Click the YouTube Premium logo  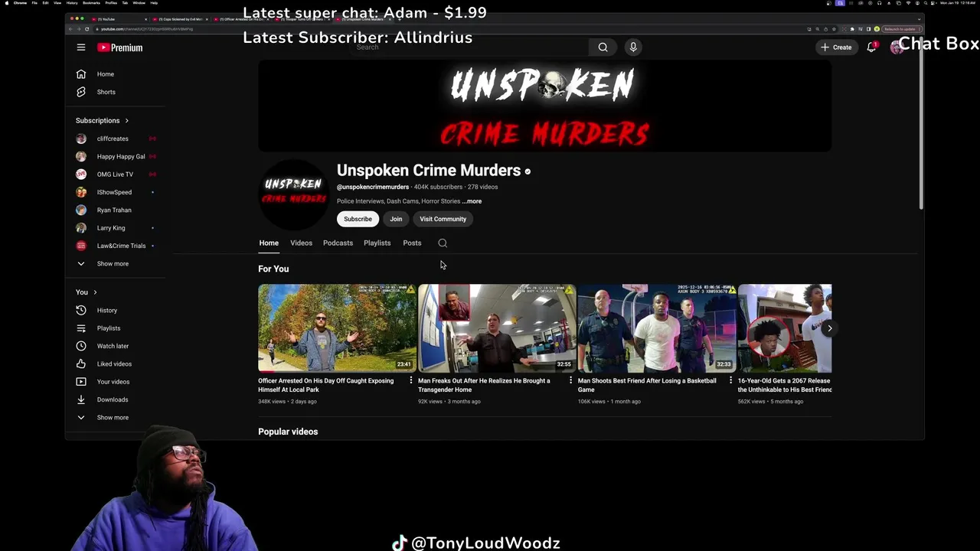[x=119, y=47]
